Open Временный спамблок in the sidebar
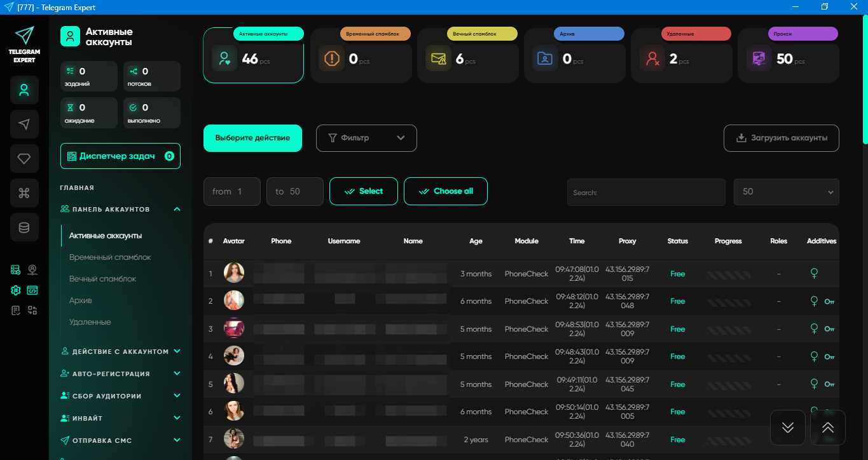The width and height of the screenshot is (868, 460). (x=110, y=257)
